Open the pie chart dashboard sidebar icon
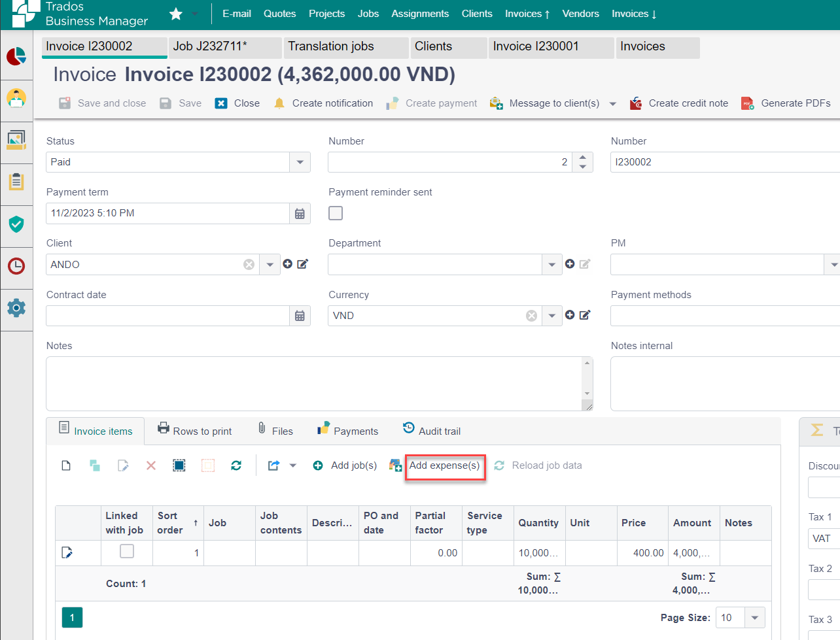The width and height of the screenshot is (840, 640). click(x=16, y=57)
